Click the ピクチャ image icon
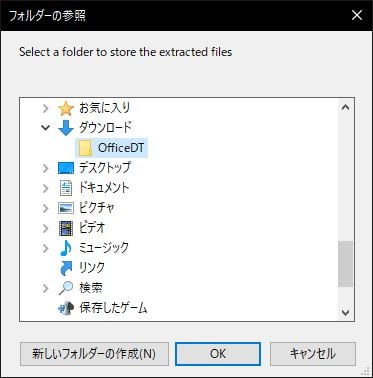373x378 pixels. coord(66,208)
